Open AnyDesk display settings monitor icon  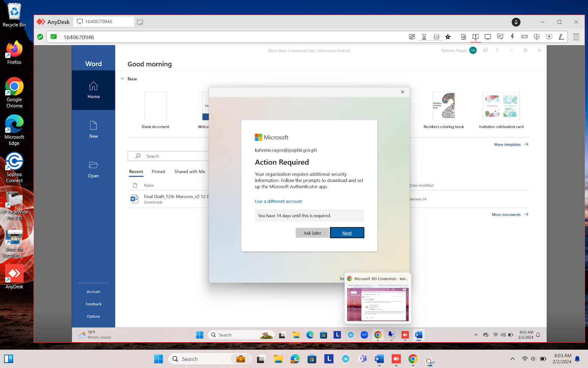click(488, 37)
